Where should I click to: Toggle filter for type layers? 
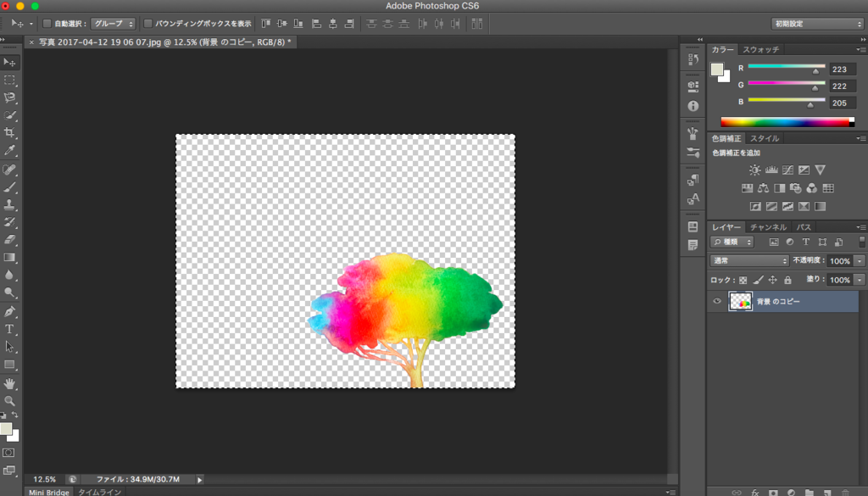pyautogui.click(x=806, y=242)
